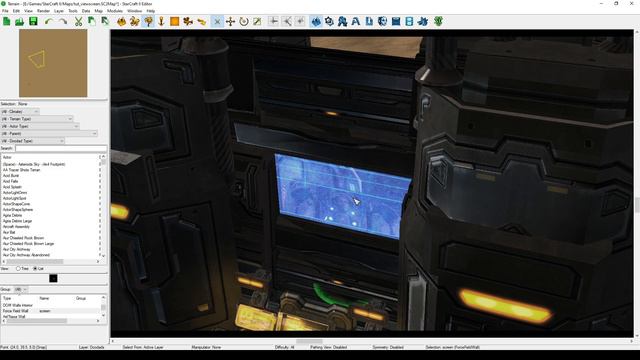
Task: Click the blue screen doodad in viewport
Action: 342,196
